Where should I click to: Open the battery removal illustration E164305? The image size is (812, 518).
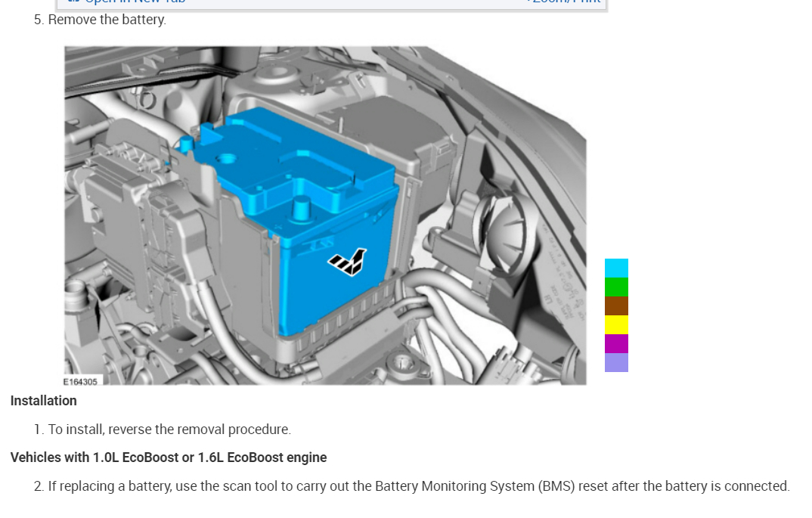click(x=325, y=216)
